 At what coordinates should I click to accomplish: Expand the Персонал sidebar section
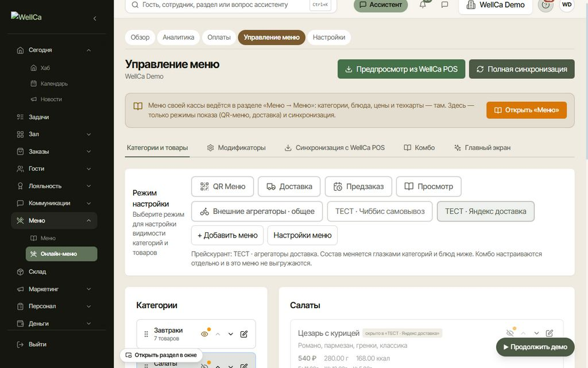point(88,306)
